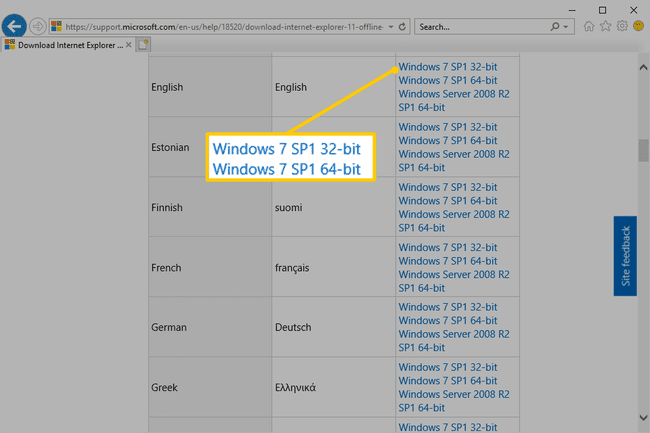The image size is (650, 433).
Task: Open the Favorites star icon
Action: (605, 27)
